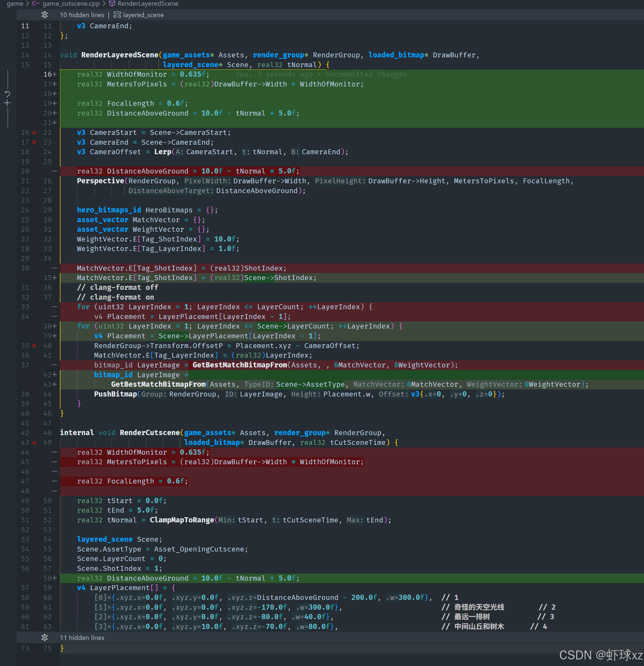Toggle breakpoint on original line 35
Screen dimensions: 644x666
(x=34, y=346)
